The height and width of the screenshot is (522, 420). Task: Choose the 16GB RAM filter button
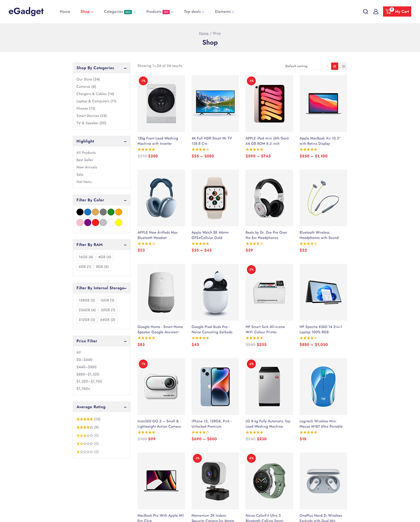(86, 257)
